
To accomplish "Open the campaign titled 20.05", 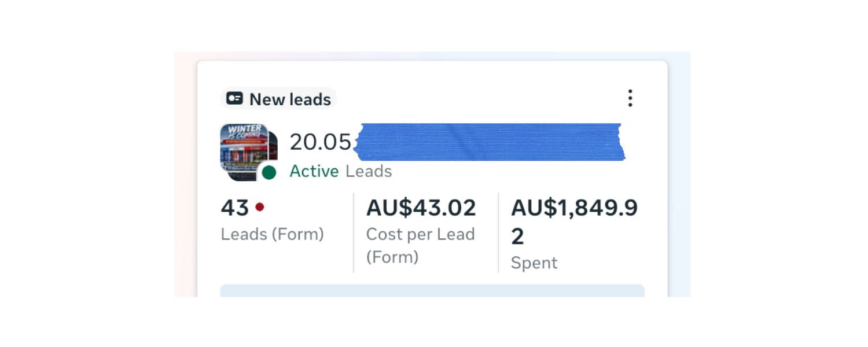I will click(x=321, y=142).
